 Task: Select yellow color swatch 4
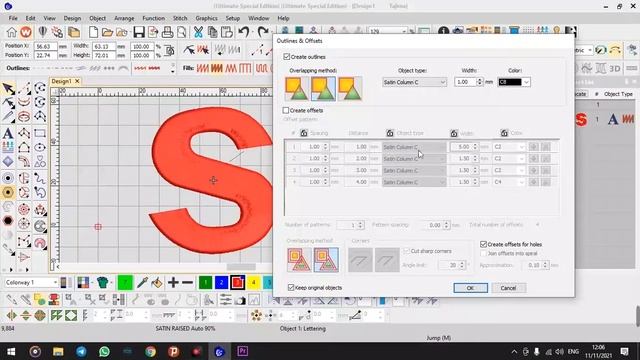click(253, 282)
